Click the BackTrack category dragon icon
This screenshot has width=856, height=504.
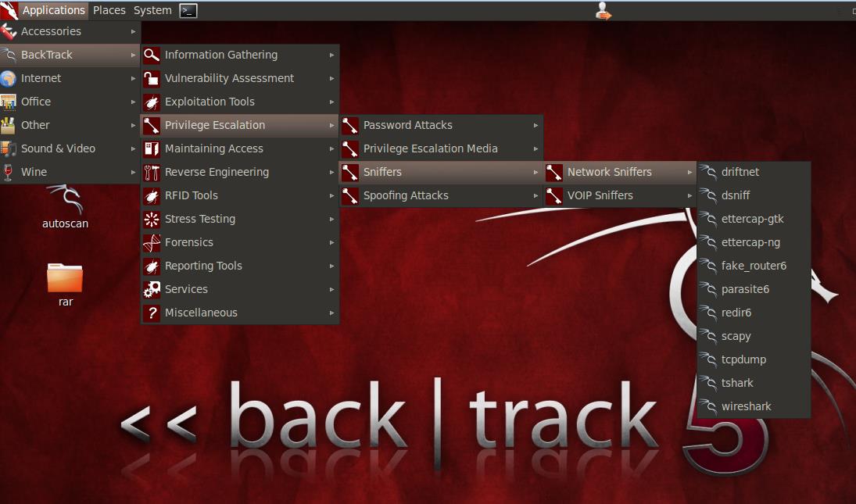point(8,55)
